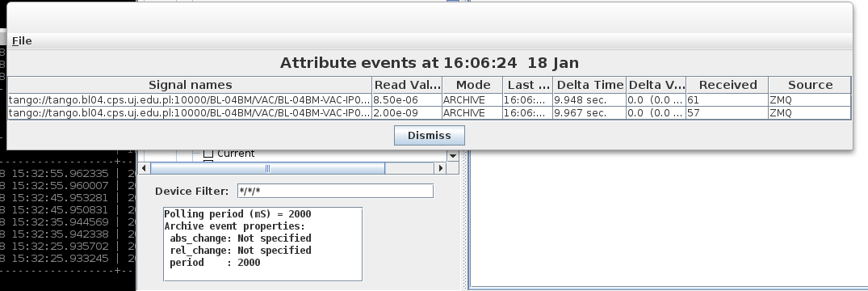Click the Read Value column header
868x291 pixels.
click(x=407, y=85)
